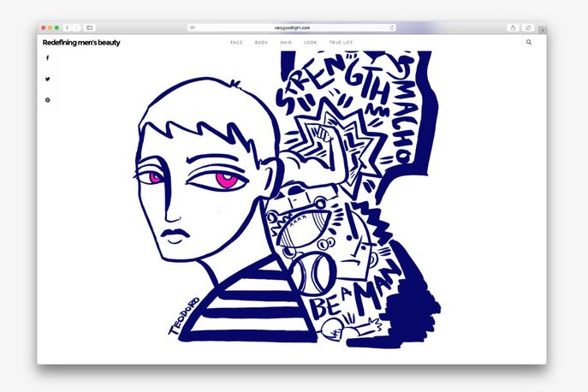Click Safari's forward arrow button
This screenshot has height=392, width=588.
(76, 27)
